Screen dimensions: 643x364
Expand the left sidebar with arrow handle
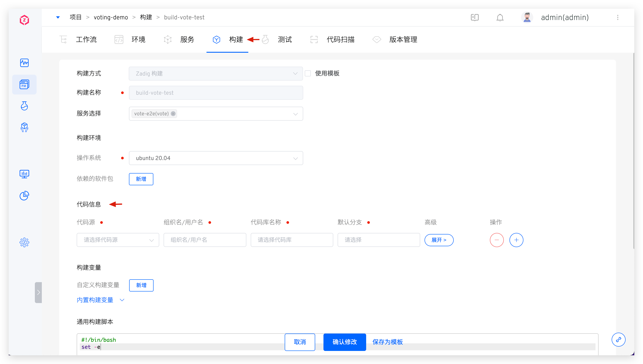click(x=38, y=293)
